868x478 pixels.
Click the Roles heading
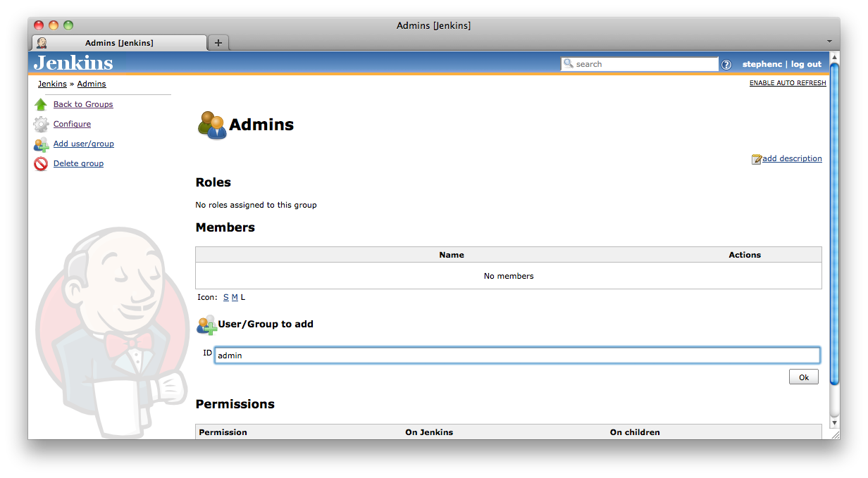pos(213,182)
